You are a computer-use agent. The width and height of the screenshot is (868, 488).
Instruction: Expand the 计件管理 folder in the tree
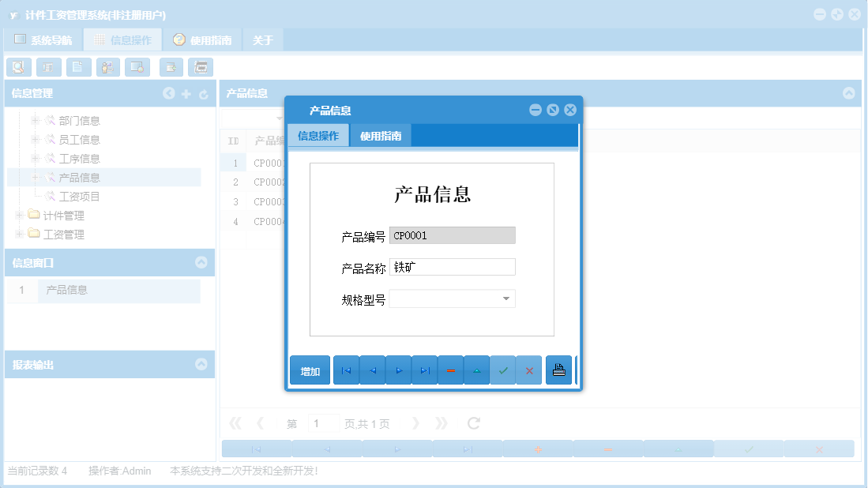coord(17,215)
